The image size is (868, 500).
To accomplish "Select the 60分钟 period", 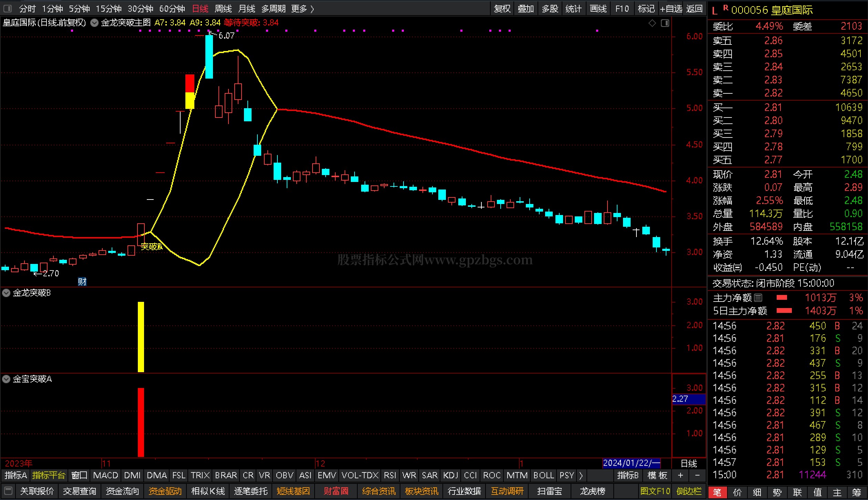I will [172, 9].
